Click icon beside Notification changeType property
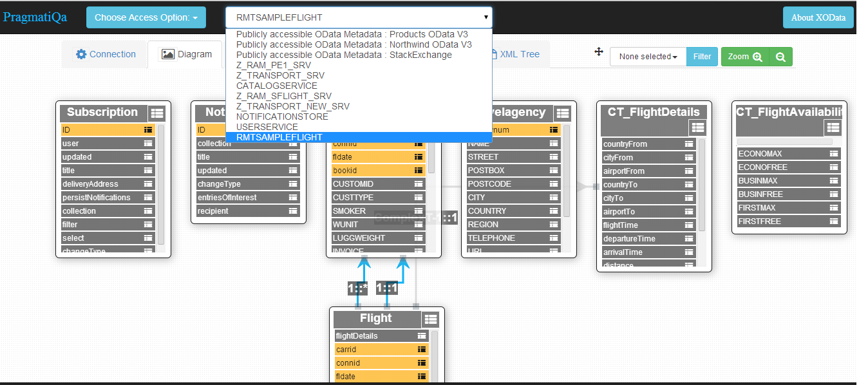The height and width of the screenshot is (385, 868). click(293, 184)
